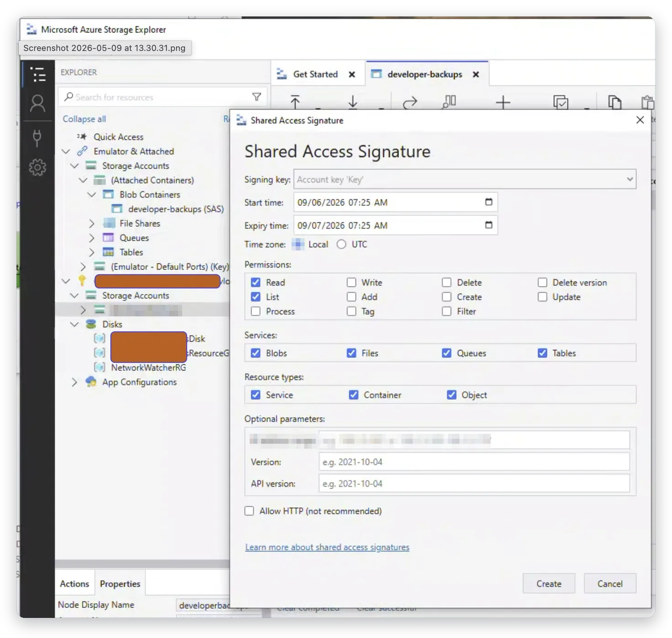Expand the (Emulator - Default Ports) (Key) node

click(83, 267)
